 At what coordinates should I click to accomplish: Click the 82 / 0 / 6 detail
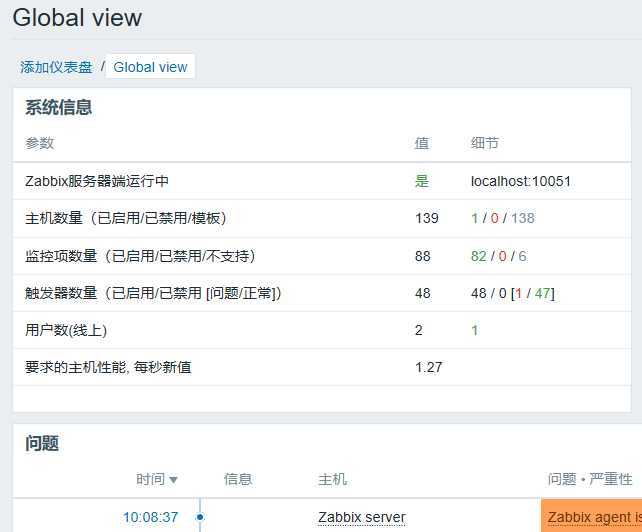pos(499,256)
